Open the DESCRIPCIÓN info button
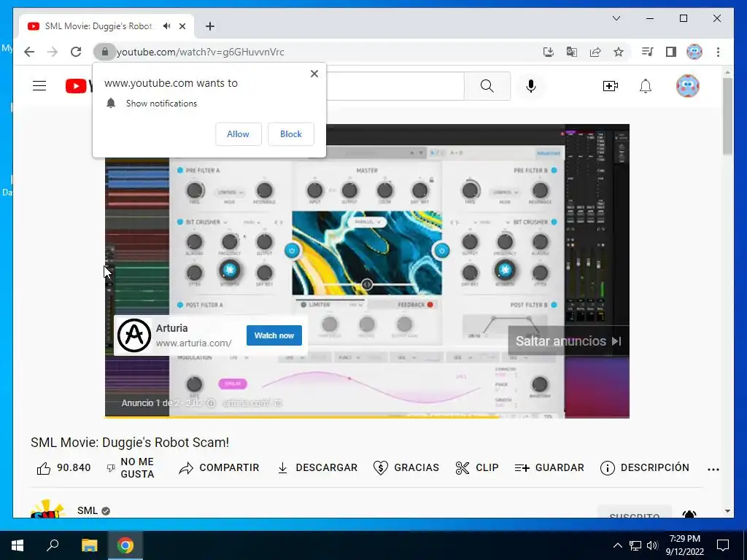Image resolution: width=747 pixels, height=560 pixels. coord(645,468)
